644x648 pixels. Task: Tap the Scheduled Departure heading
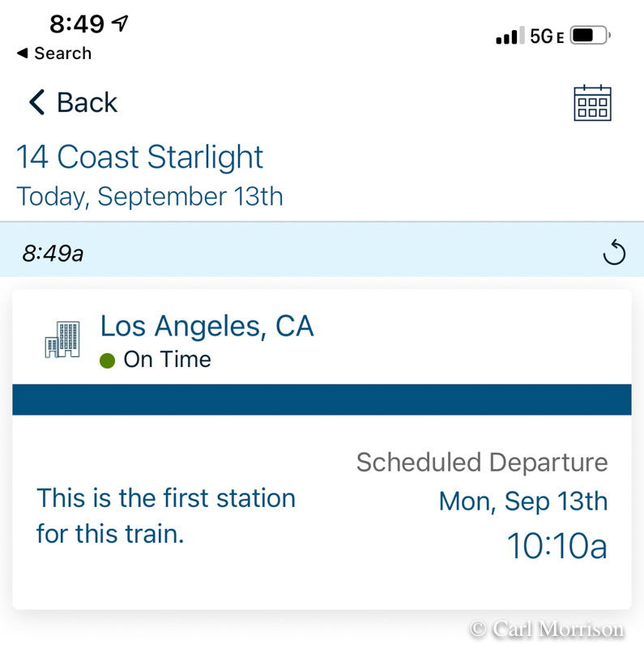[482, 463]
